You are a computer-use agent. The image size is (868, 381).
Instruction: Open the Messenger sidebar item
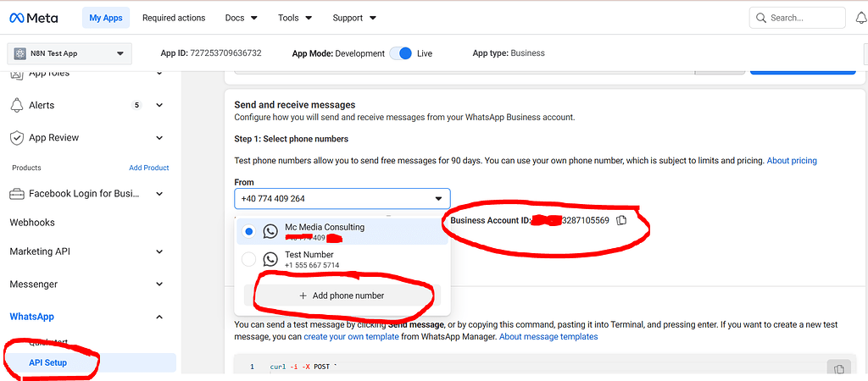[x=34, y=284]
